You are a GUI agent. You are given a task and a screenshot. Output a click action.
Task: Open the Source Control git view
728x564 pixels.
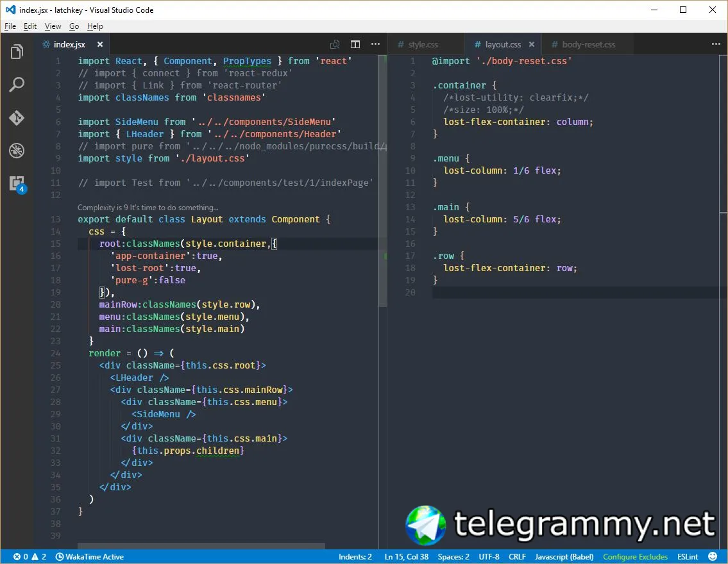[17, 118]
